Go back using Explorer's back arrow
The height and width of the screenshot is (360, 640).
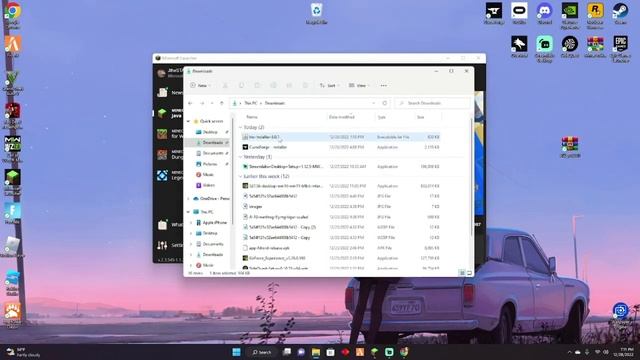tap(191, 103)
